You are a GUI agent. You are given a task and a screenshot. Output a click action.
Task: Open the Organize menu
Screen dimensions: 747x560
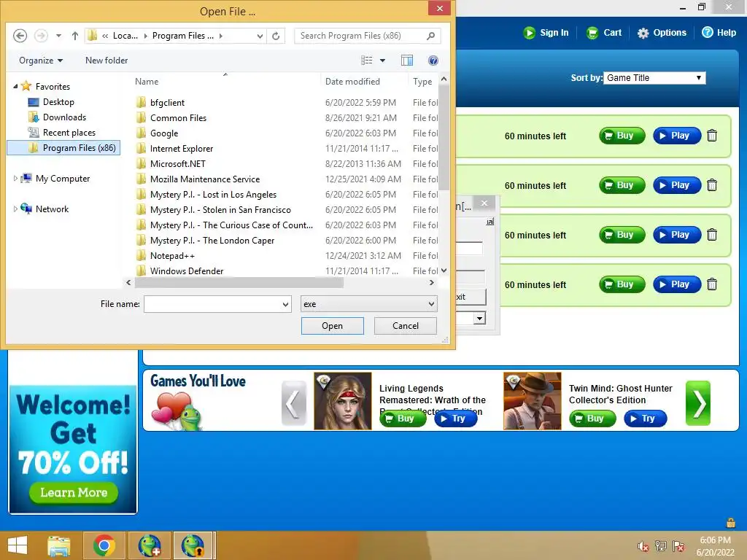[41, 61]
